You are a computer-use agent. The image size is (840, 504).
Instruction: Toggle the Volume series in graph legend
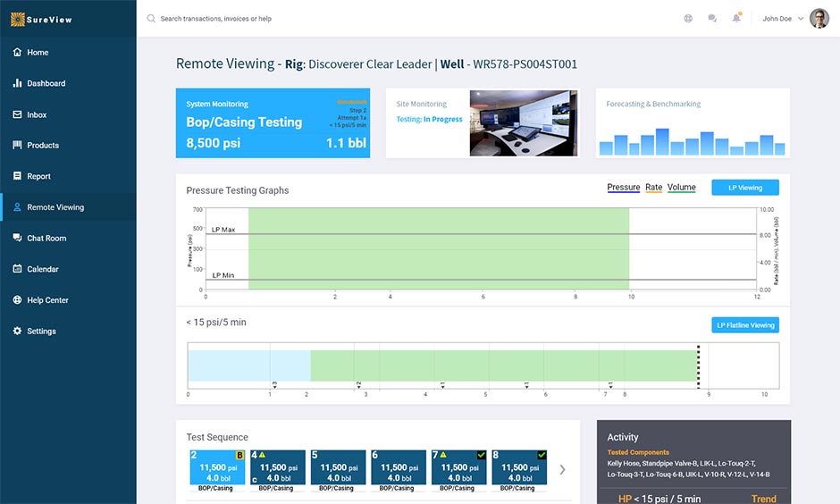click(x=681, y=188)
